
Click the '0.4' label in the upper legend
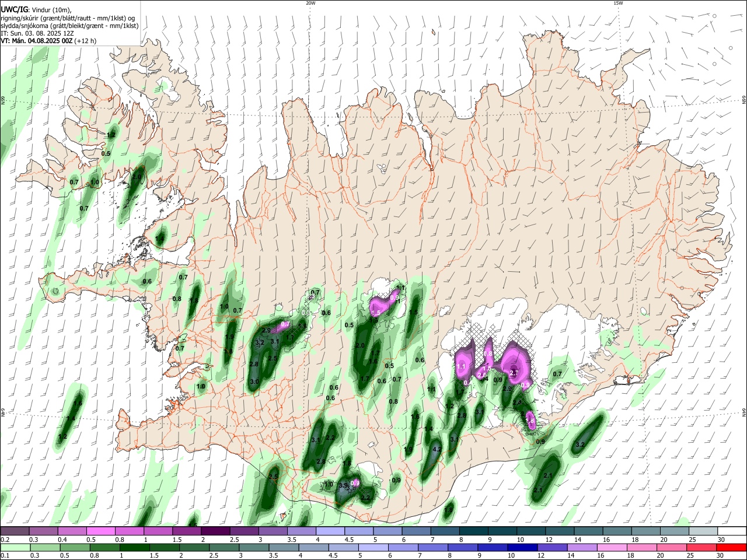click(x=62, y=540)
